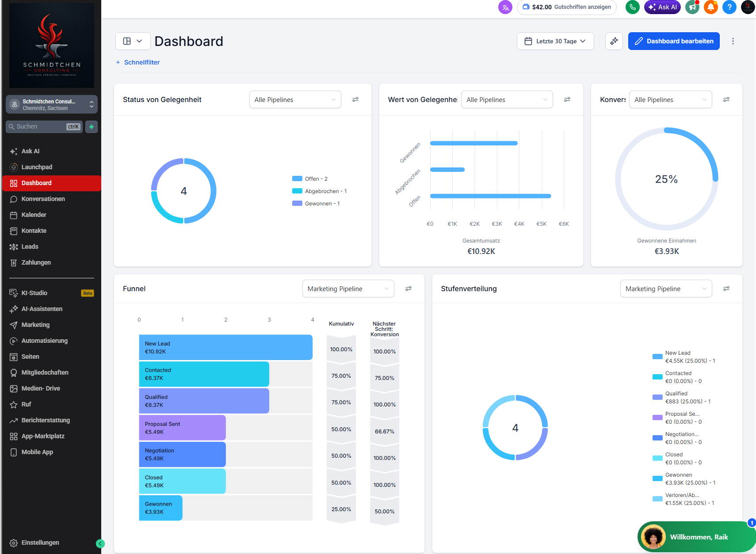The image size is (756, 554).
Task: Open Automatisierung in the sidebar
Action: click(52, 341)
